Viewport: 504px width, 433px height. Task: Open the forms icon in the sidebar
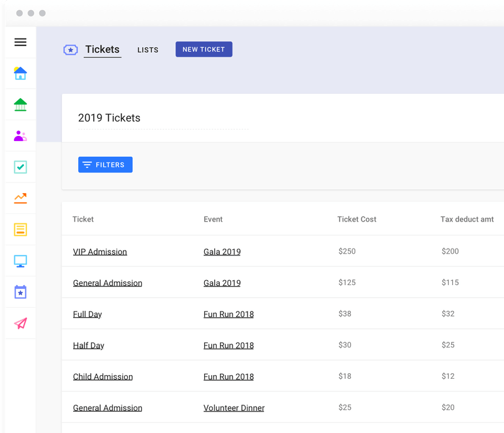pyautogui.click(x=20, y=229)
